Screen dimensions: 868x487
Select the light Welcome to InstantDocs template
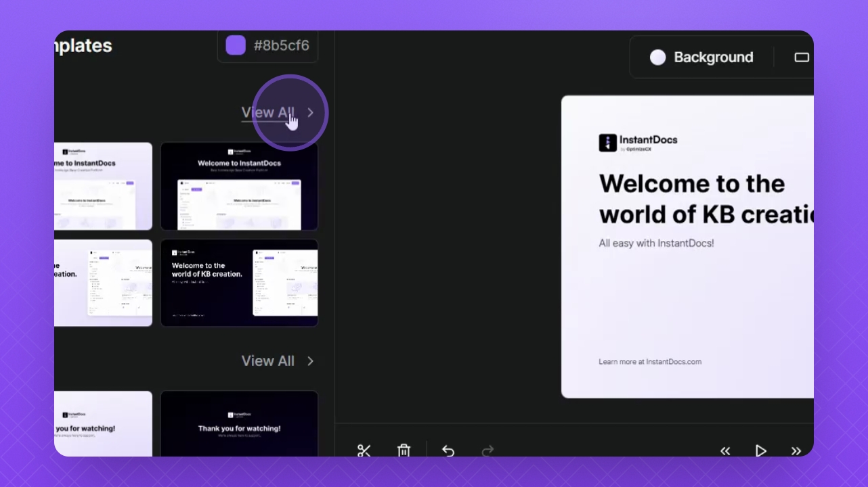103,187
